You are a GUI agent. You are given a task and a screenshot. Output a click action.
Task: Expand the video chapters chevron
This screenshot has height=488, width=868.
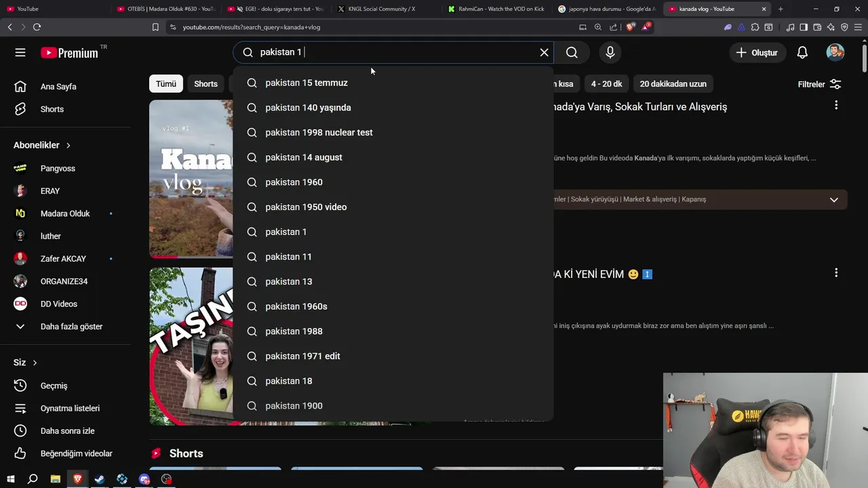point(834,199)
